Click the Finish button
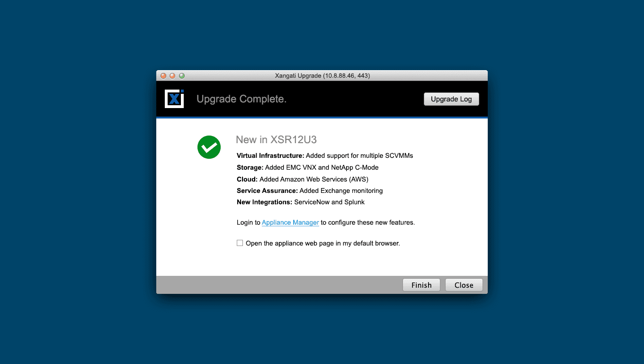Viewport: 644px width, 364px height. 421,285
